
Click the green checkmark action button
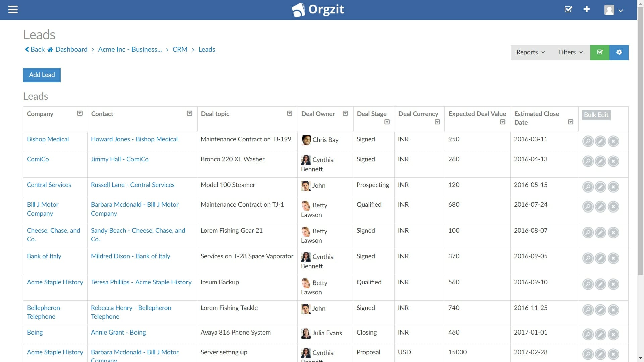tap(600, 52)
